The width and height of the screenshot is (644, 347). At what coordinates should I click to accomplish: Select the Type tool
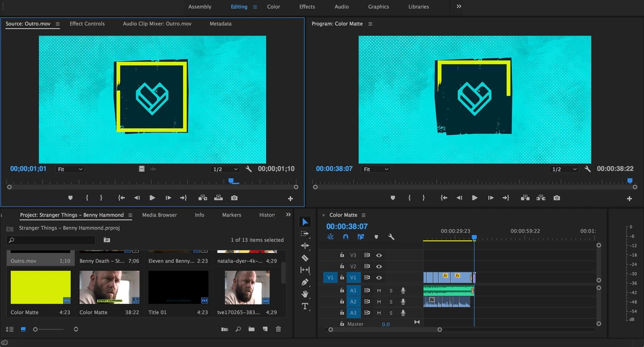click(305, 306)
